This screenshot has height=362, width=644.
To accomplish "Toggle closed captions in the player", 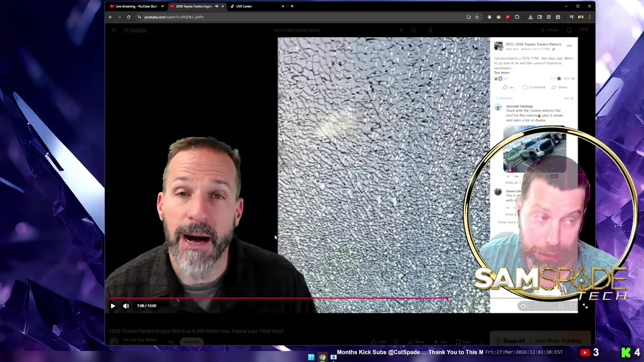I will point(536,306).
